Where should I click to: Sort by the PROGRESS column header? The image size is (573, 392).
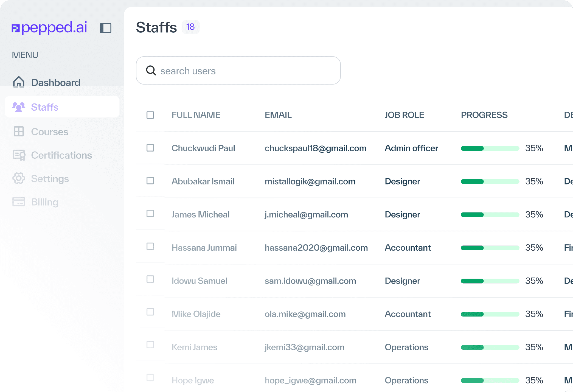coord(484,115)
